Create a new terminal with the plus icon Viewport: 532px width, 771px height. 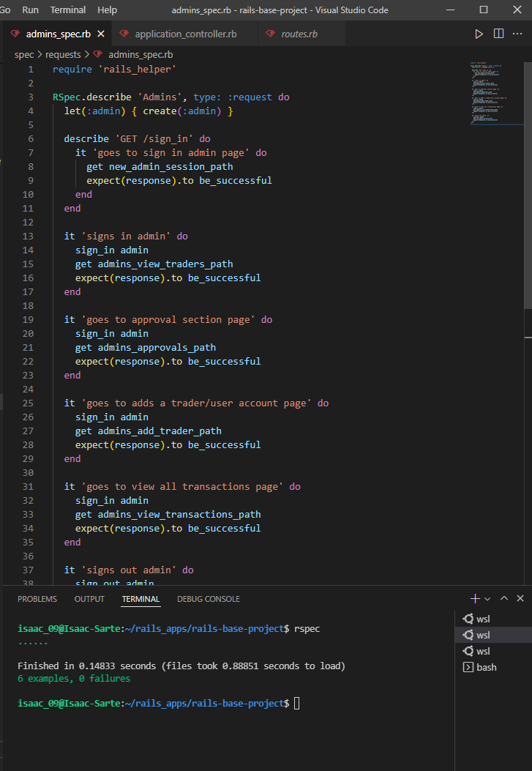[473, 598]
